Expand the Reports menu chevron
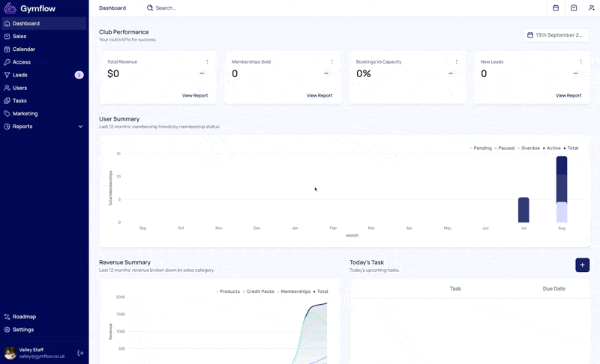This screenshot has width=600, height=364. pyautogui.click(x=80, y=127)
